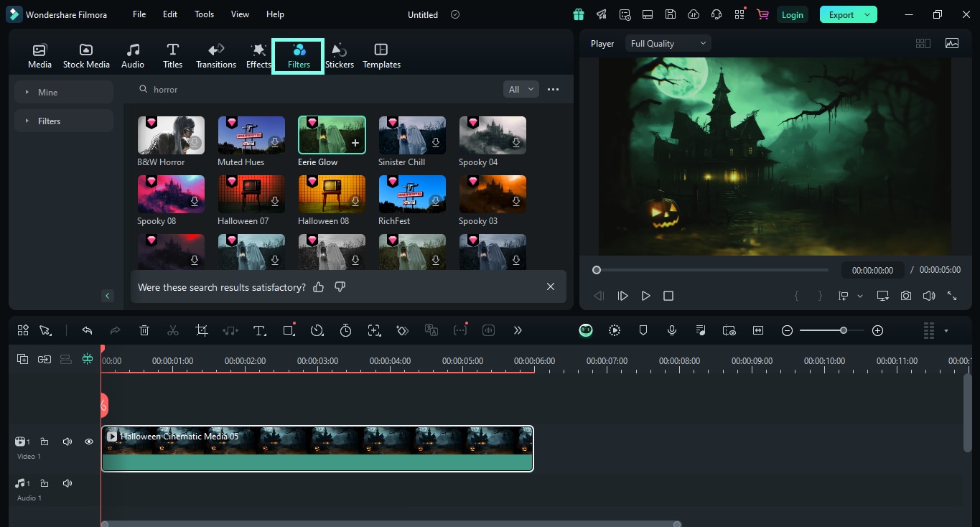
Task: Open the Stock Media tab
Action: (86, 56)
